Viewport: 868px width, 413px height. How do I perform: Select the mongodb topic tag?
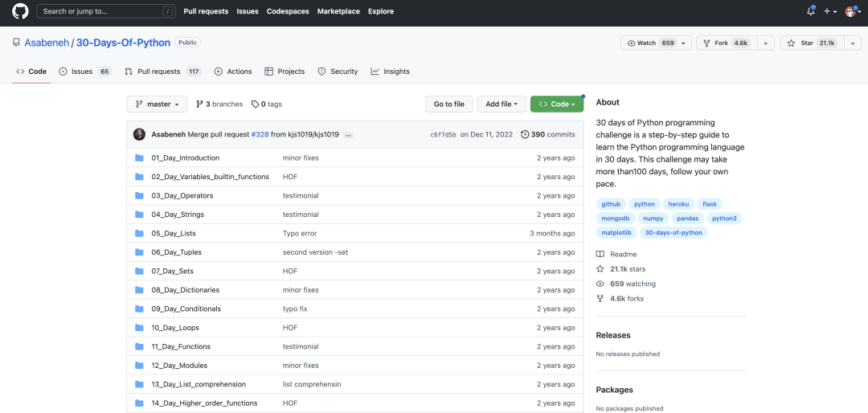615,218
